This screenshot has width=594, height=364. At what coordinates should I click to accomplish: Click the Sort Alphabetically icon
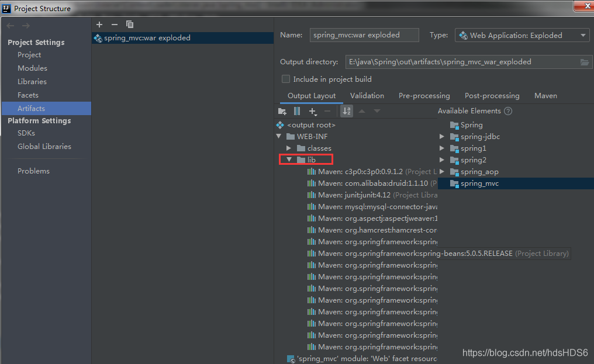click(x=346, y=111)
